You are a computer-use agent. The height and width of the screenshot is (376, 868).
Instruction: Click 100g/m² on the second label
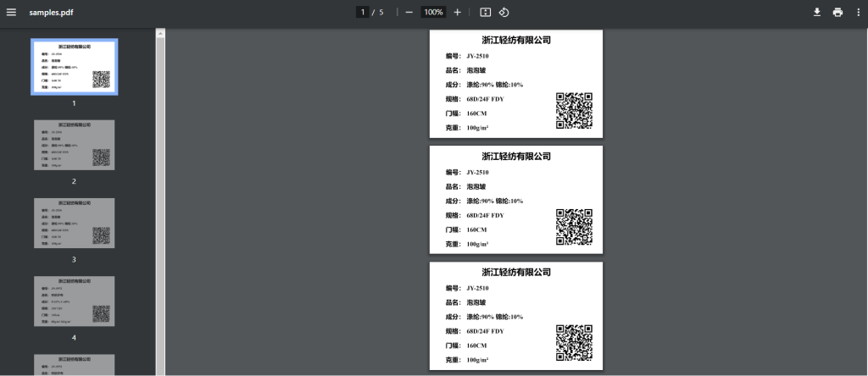pos(477,244)
